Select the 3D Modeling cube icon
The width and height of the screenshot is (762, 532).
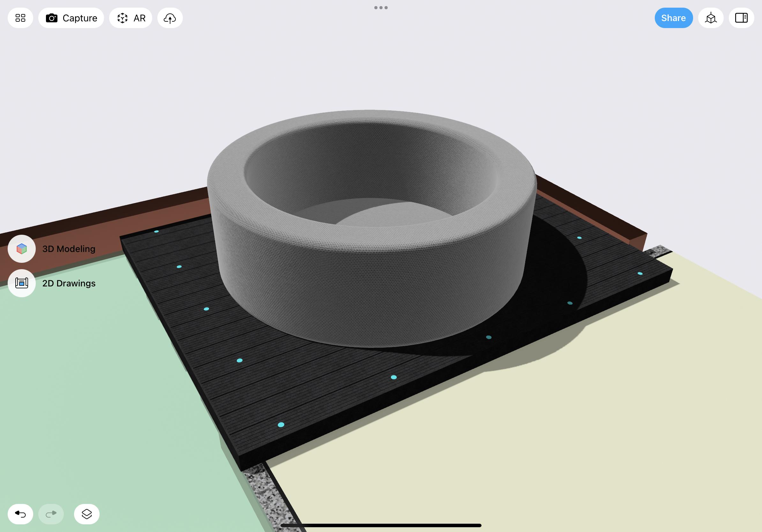point(22,249)
